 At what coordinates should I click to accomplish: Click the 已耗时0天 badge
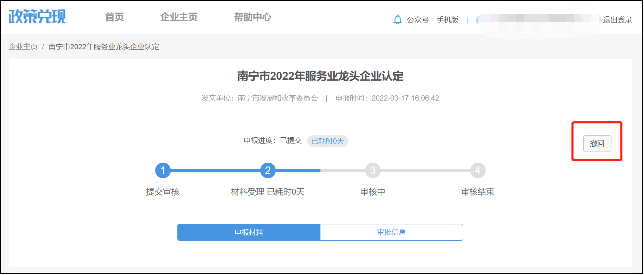[327, 141]
